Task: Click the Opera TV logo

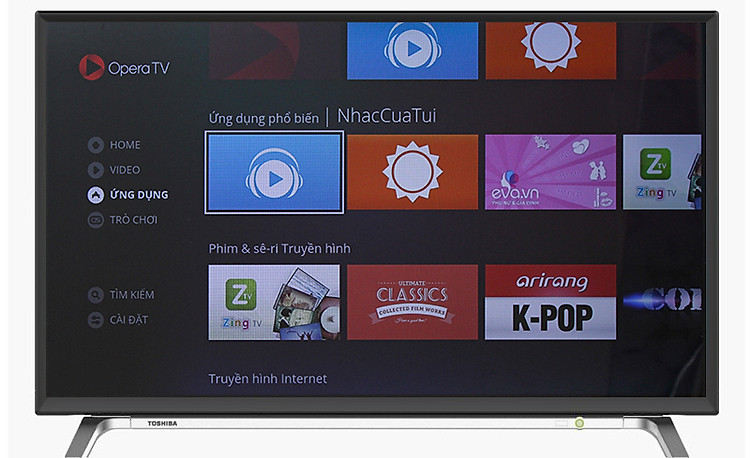Action: coord(124,67)
